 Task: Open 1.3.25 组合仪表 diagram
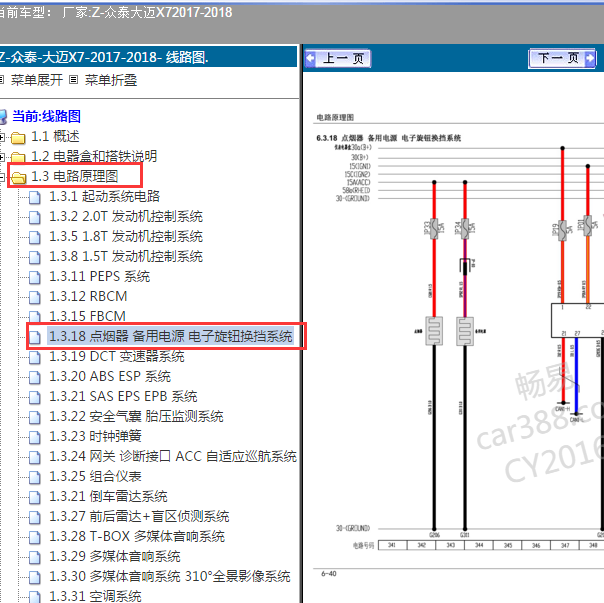[x=95, y=476]
